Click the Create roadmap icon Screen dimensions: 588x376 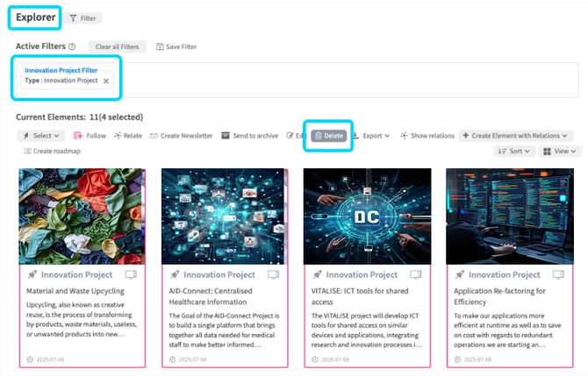[x=27, y=151]
